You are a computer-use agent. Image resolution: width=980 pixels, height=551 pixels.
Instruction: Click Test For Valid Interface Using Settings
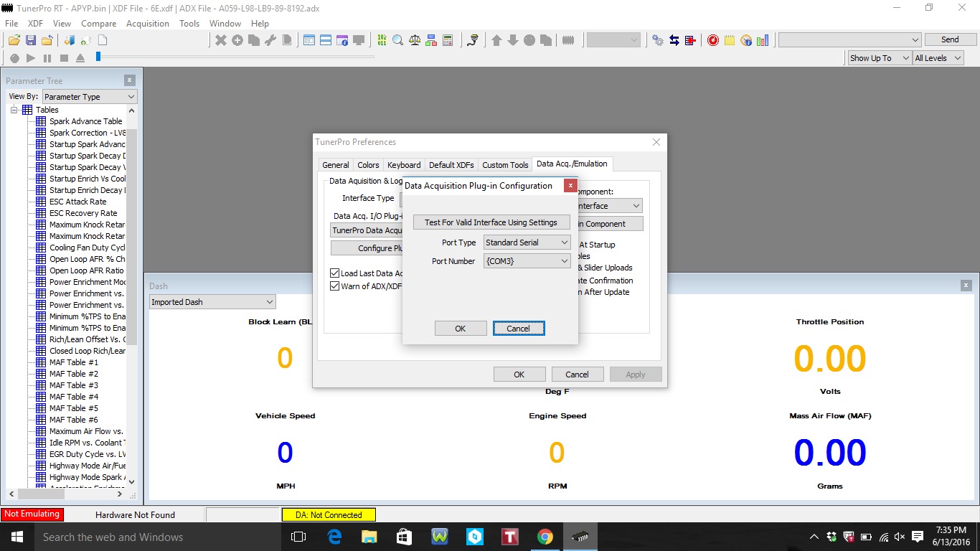[x=491, y=222]
